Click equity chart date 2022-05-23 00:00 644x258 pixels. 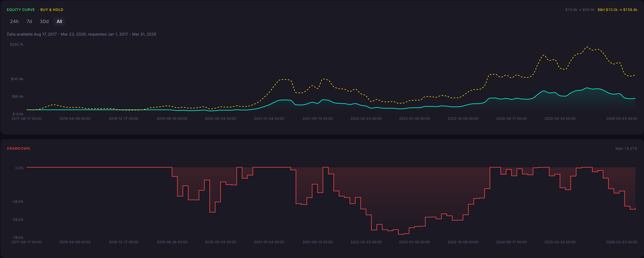(366, 119)
